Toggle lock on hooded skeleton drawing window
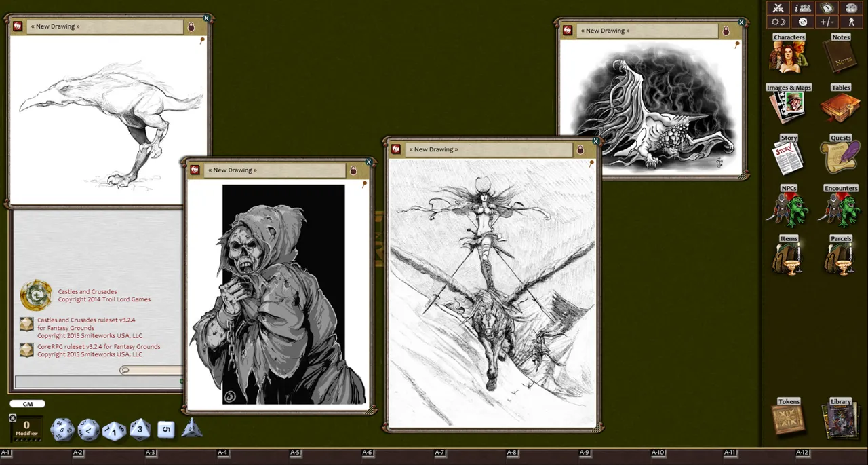 point(353,170)
